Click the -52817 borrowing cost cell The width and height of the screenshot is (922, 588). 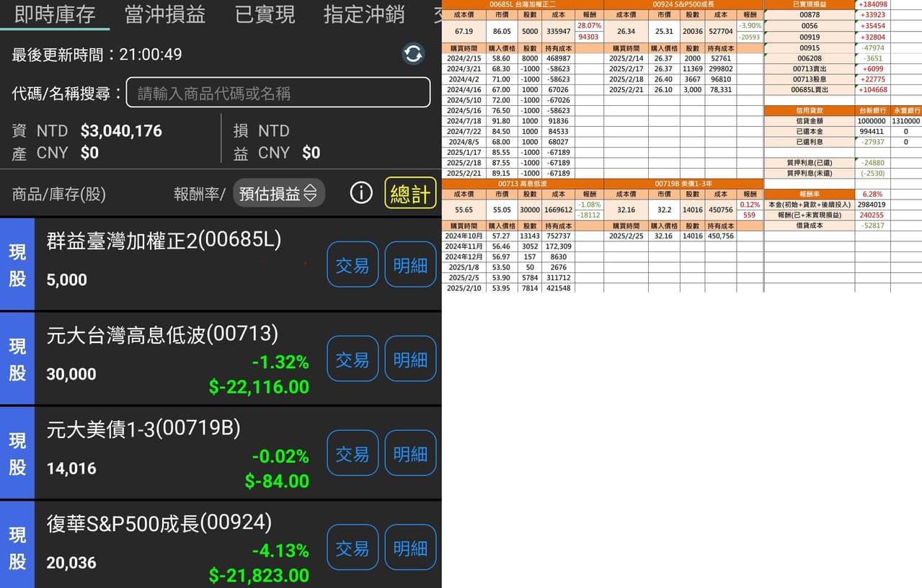coord(873,226)
